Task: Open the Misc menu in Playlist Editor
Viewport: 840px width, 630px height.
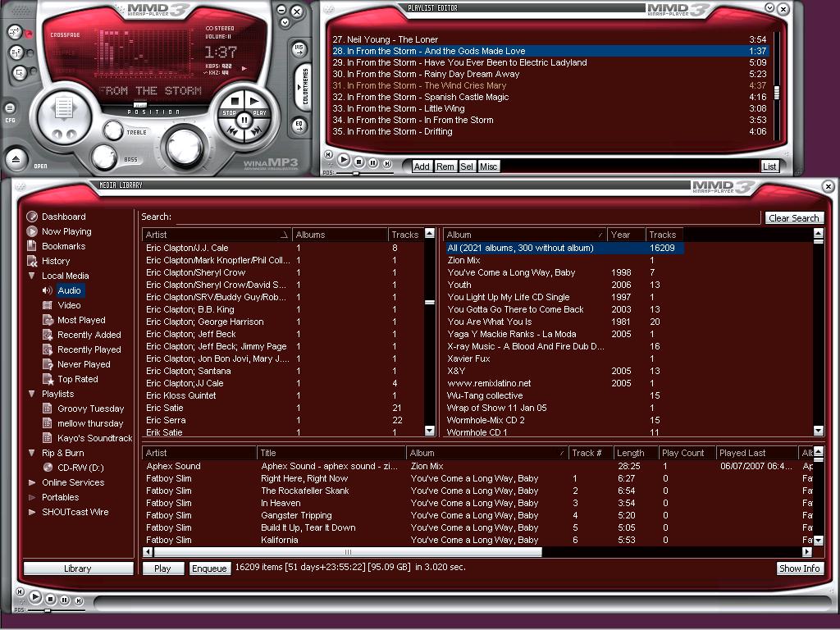Action: click(x=488, y=167)
